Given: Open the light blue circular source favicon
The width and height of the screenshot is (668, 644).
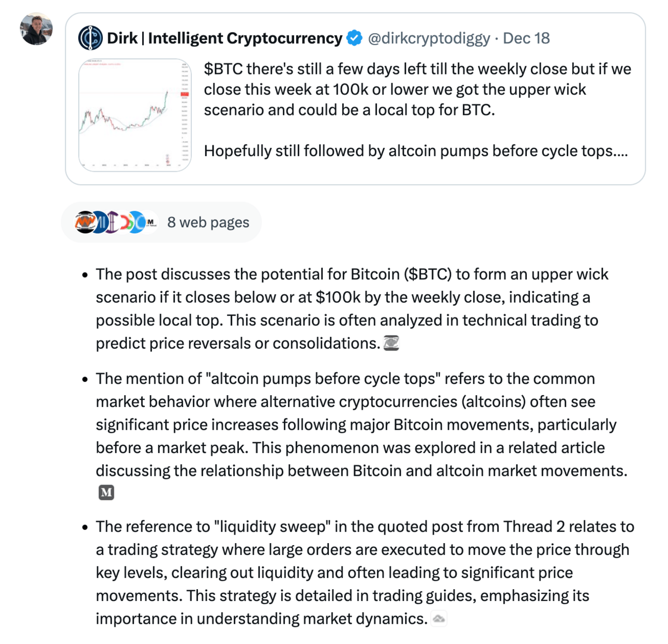Looking at the screenshot, I should point(137,222).
